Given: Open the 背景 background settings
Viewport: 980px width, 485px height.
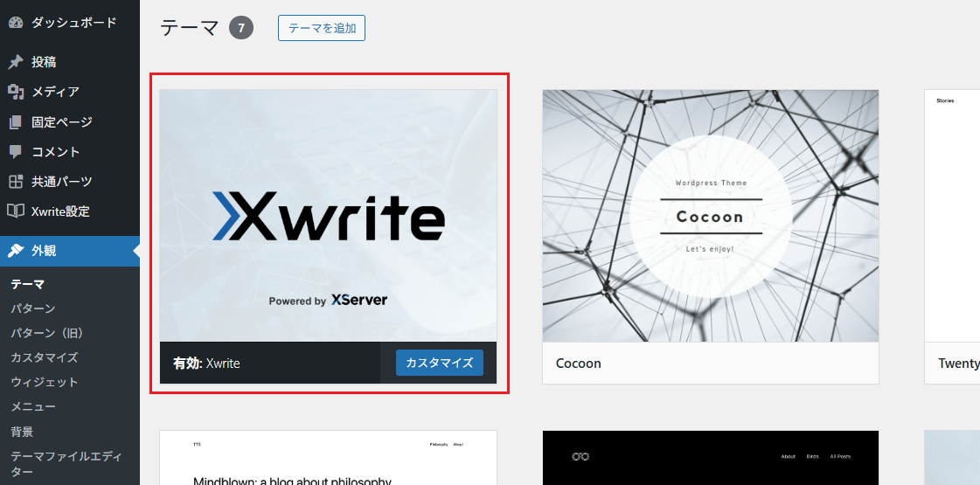Looking at the screenshot, I should pyautogui.click(x=22, y=432).
